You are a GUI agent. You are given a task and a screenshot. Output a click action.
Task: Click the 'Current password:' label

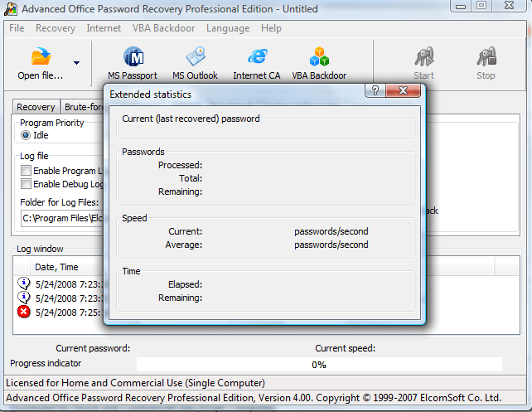(x=93, y=348)
